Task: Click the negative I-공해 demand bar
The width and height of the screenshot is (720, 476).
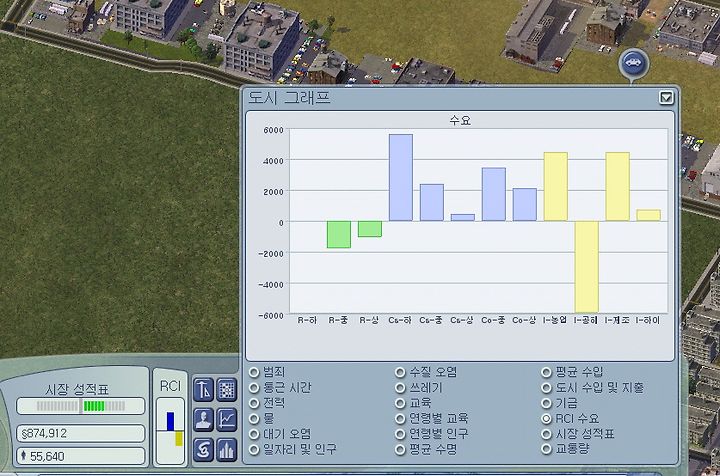Action: [x=587, y=267]
